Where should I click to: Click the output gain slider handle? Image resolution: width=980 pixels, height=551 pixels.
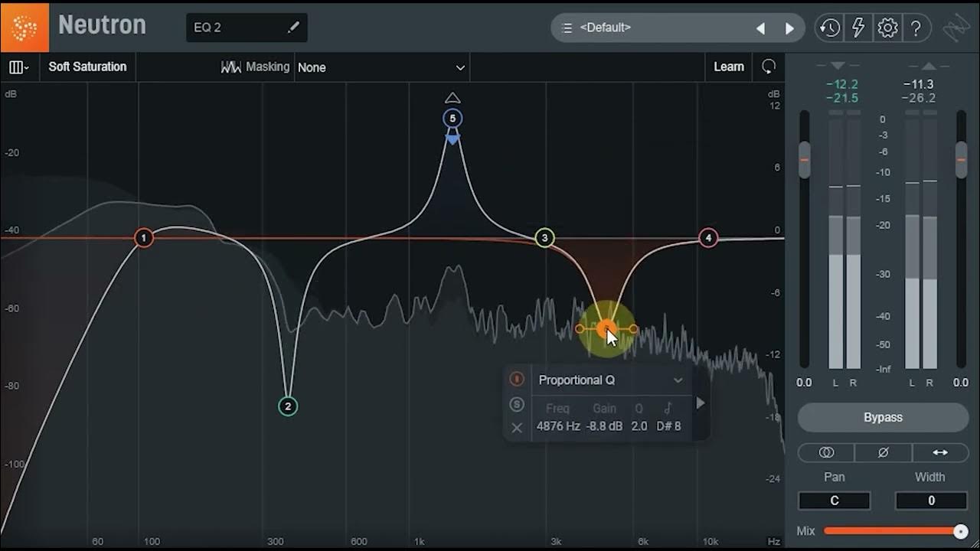pyautogui.click(x=961, y=160)
